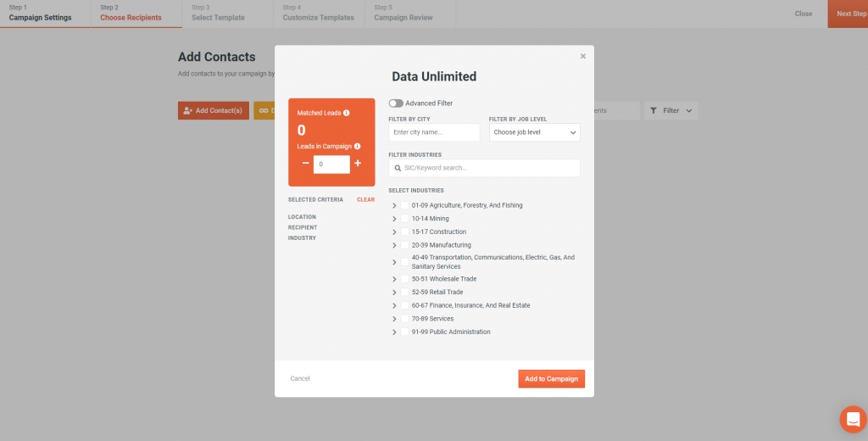Click the funnel Filter icon behind dialog
868x441 pixels.
pyautogui.click(x=654, y=110)
